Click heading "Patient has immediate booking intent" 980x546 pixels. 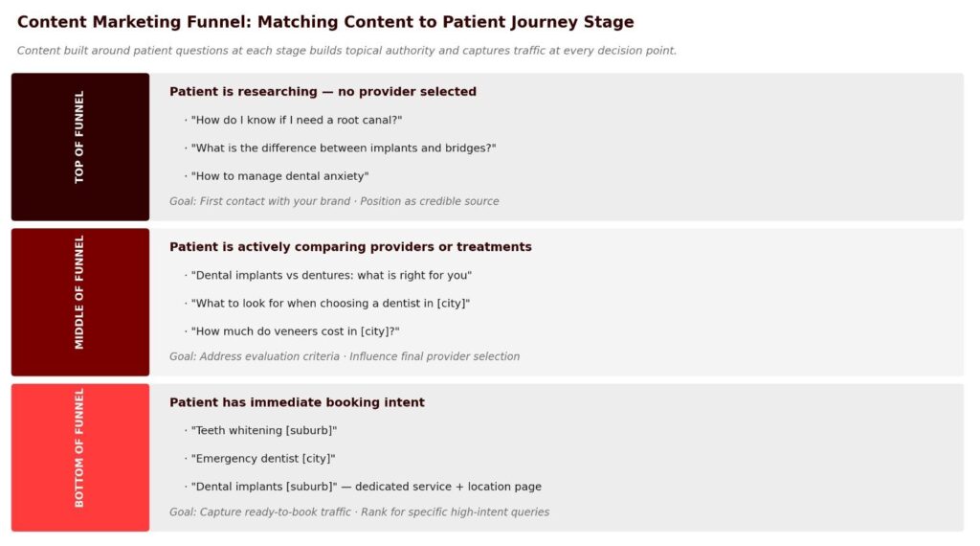coord(297,402)
